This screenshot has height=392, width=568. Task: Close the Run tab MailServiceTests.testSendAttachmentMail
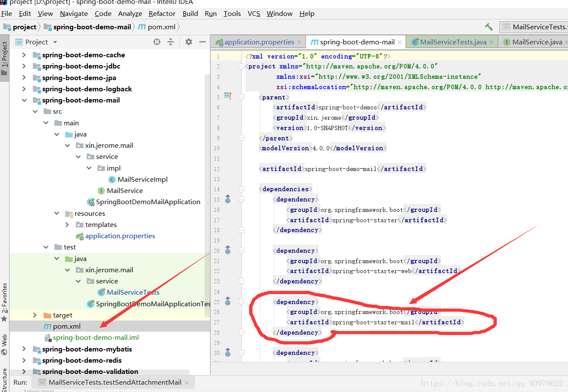click(x=187, y=383)
